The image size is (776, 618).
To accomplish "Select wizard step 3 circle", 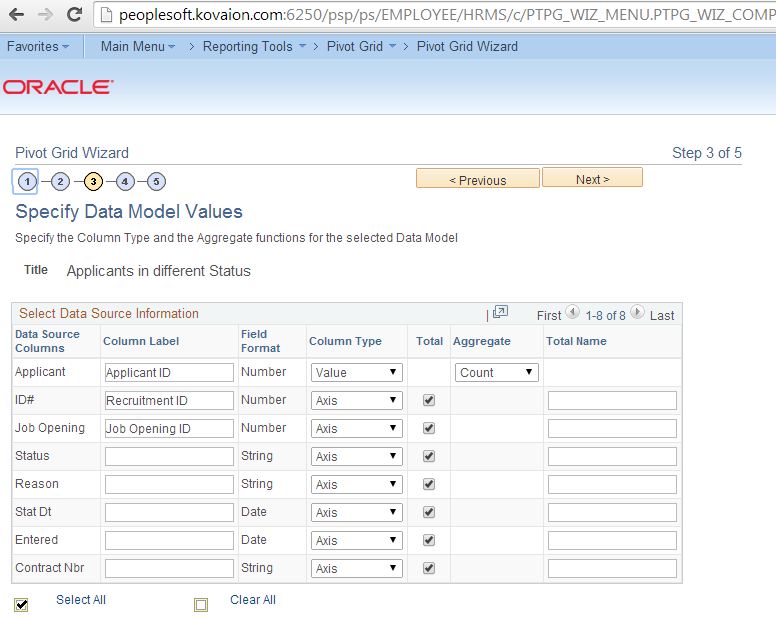I will coord(93,182).
